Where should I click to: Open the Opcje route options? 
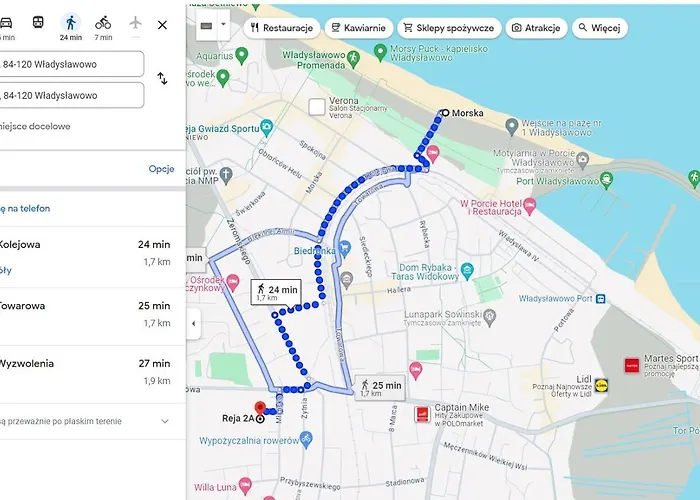click(x=161, y=169)
